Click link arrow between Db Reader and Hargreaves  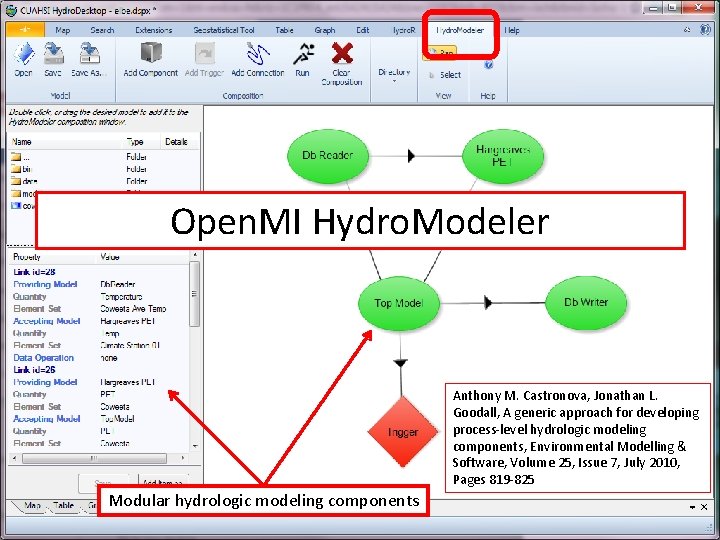411,156
